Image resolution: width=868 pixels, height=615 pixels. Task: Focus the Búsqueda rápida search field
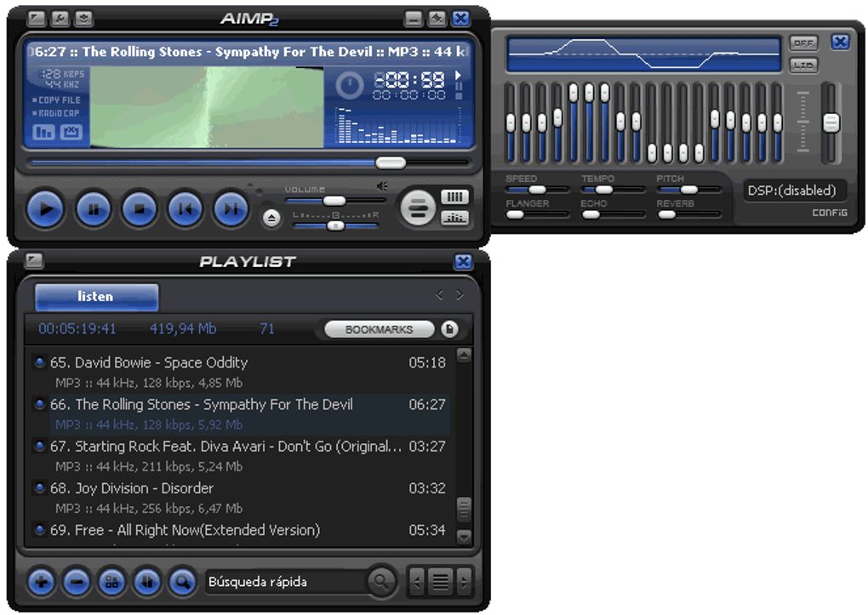point(285,583)
